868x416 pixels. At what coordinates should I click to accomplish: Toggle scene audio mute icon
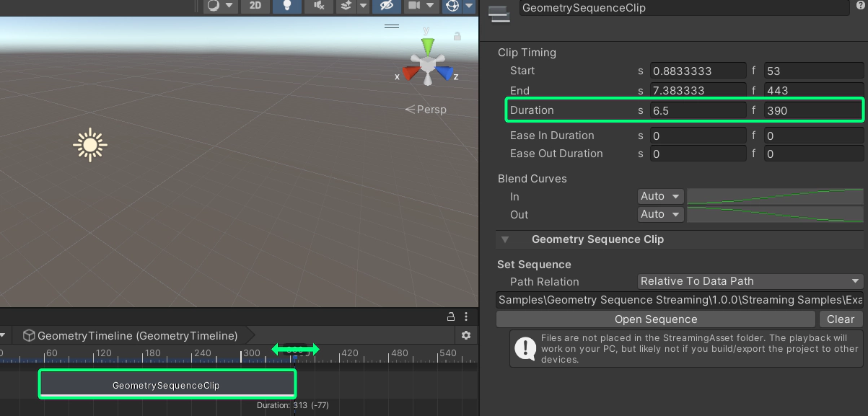coord(318,6)
